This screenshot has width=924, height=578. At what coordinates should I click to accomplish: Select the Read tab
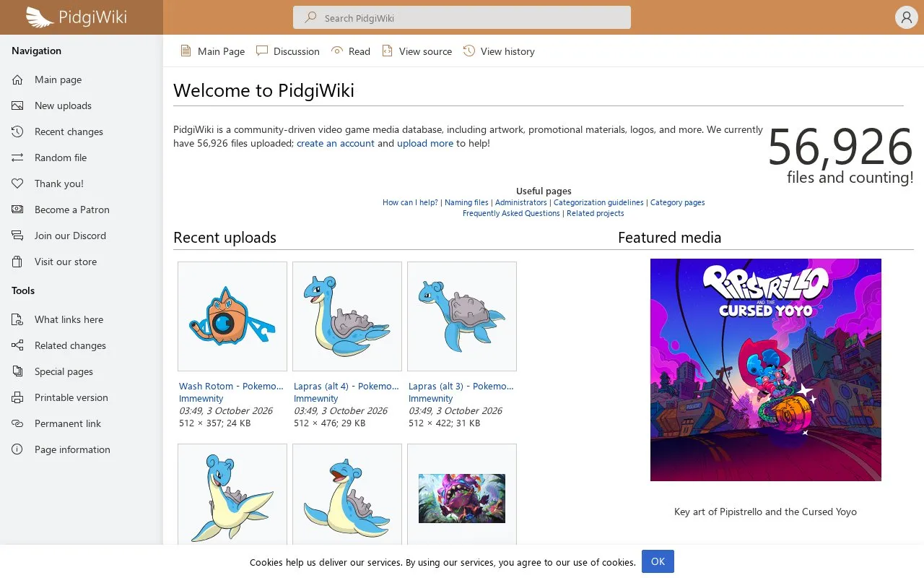[x=351, y=51]
